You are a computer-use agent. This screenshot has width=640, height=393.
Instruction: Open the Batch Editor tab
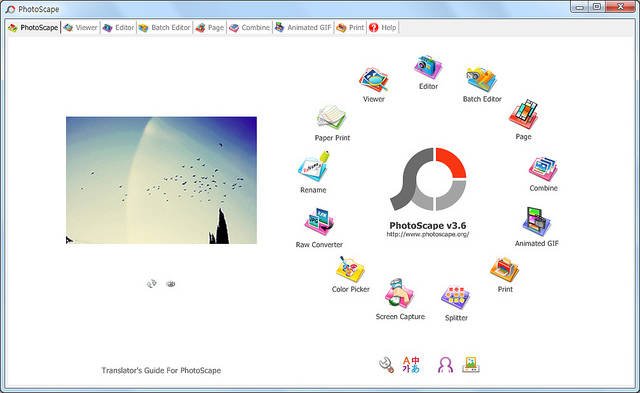click(164, 28)
